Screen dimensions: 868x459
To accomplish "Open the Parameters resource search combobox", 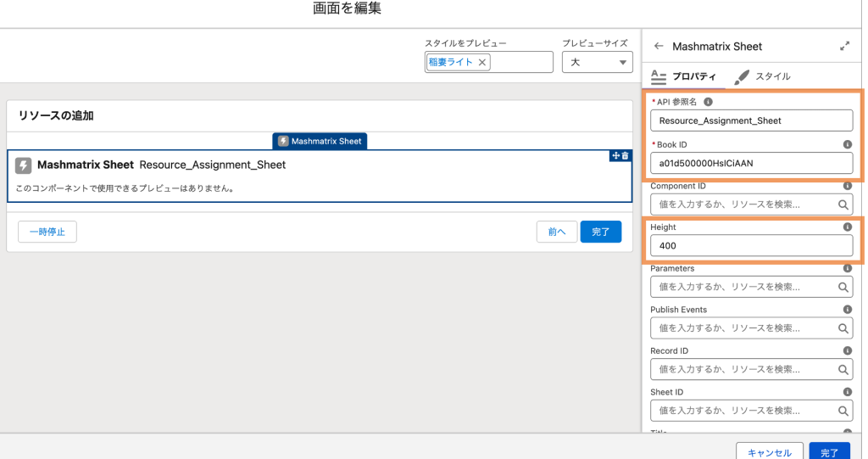I will (x=750, y=287).
